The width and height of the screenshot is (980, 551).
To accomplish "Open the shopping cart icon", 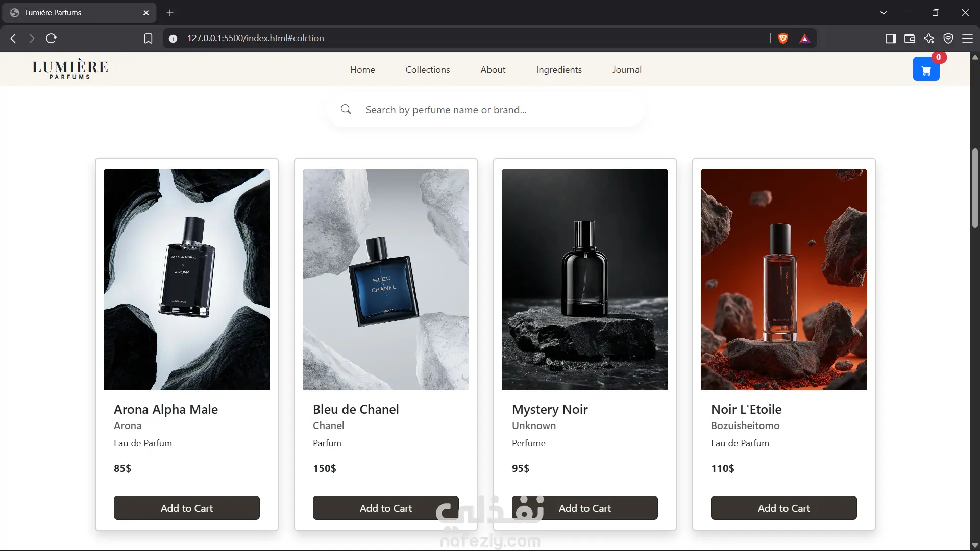I will [x=926, y=69].
